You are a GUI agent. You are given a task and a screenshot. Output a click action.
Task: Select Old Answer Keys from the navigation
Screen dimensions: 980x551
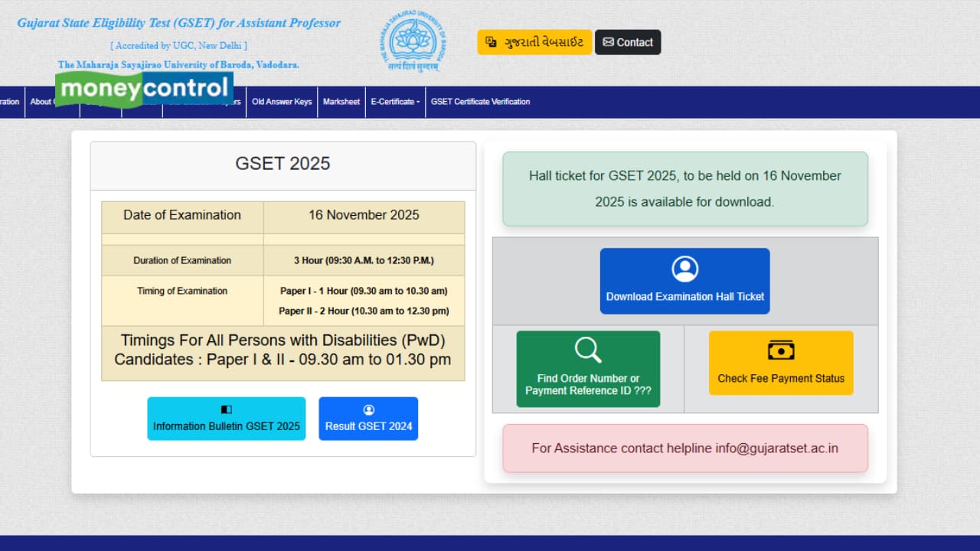(281, 102)
